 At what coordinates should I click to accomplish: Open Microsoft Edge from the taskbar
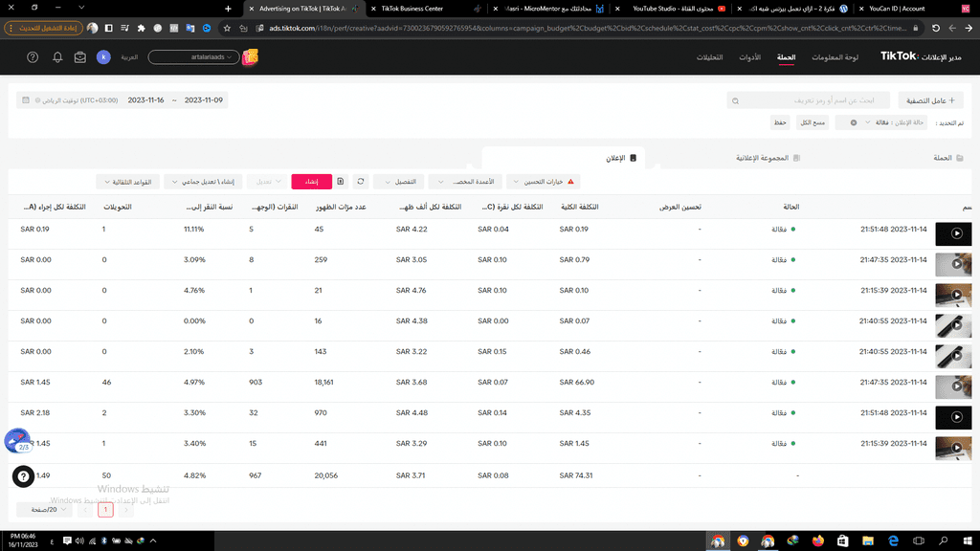click(893, 541)
